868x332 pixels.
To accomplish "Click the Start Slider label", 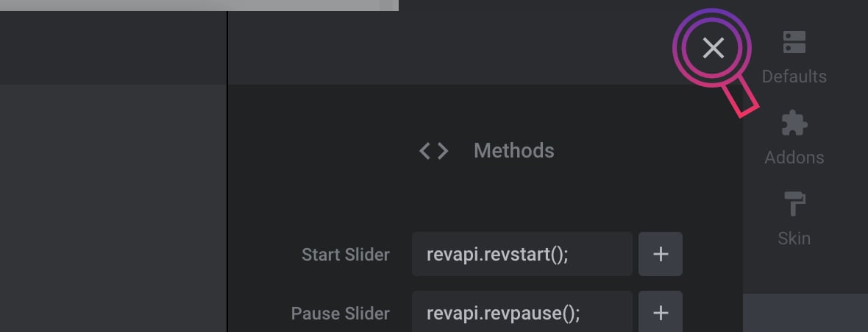I will (346, 255).
